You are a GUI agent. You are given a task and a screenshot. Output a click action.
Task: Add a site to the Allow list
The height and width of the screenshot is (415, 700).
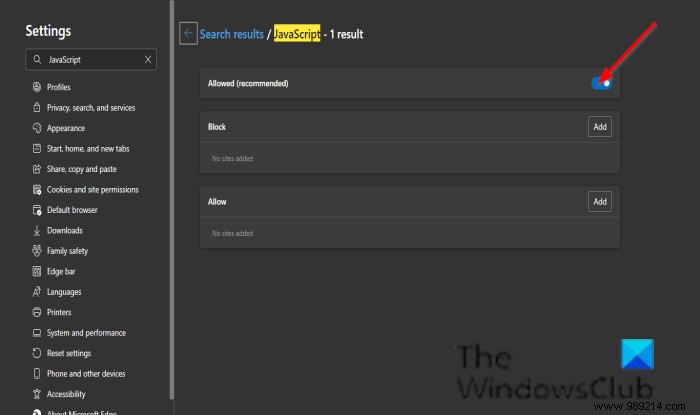(599, 201)
